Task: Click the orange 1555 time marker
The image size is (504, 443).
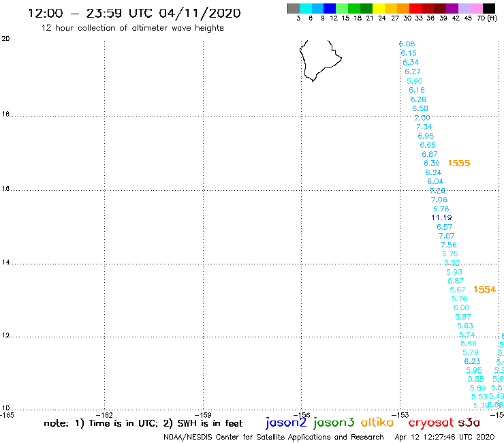Action: pos(459,164)
